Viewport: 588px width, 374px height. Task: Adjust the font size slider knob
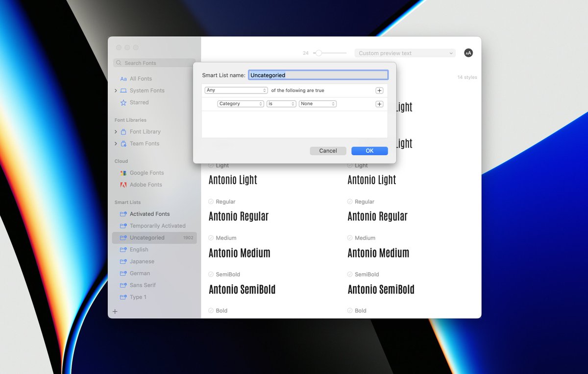click(x=318, y=53)
